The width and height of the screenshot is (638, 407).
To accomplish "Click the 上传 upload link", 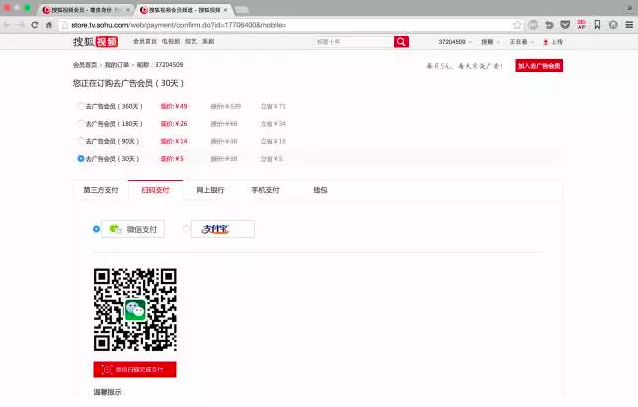I will pyautogui.click(x=557, y=42).
